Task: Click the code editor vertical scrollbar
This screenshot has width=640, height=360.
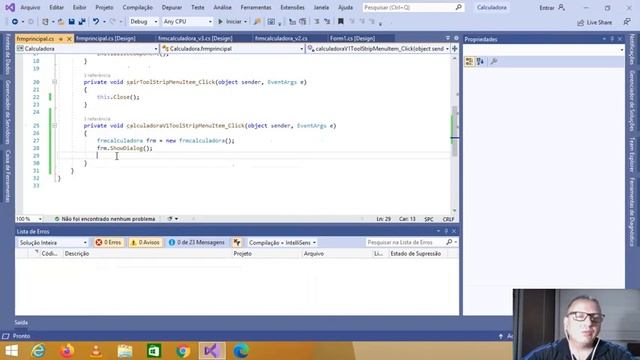Action: click(x=454, y=134)
